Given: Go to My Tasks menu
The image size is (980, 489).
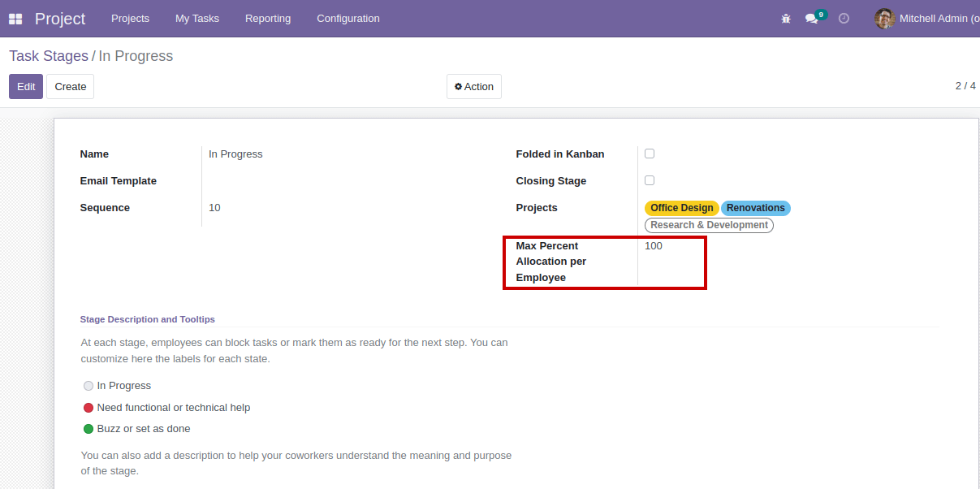Looking at the screenshot, I should [197, 19].
